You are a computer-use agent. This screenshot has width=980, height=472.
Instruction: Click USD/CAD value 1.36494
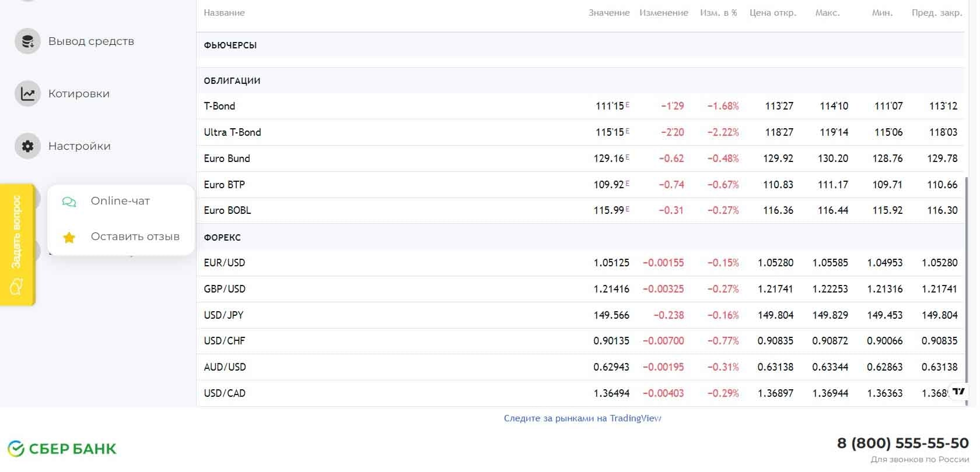click(611, 393)
